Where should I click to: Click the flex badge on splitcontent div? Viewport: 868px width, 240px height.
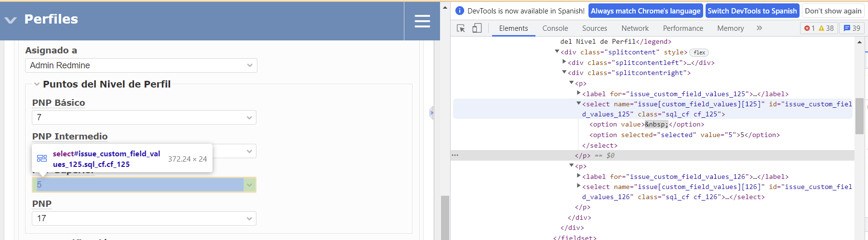click(699, 53)
